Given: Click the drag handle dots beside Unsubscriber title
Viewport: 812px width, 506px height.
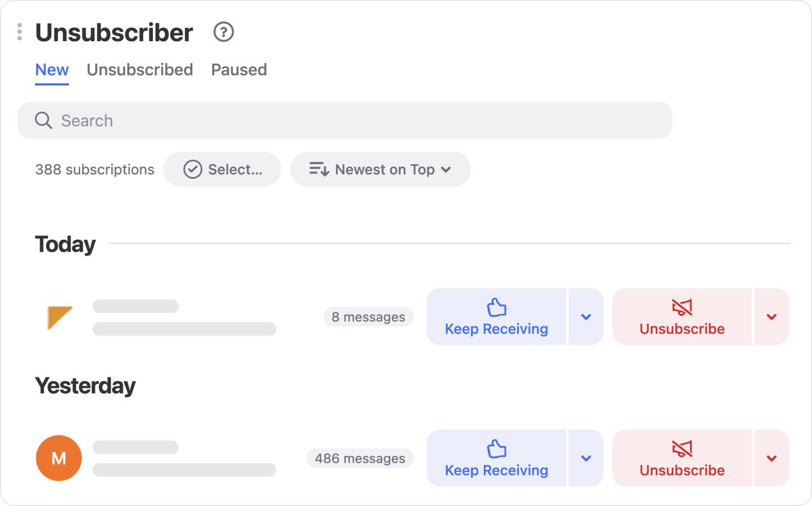Looking at the screenshot, I should point(19,32).
